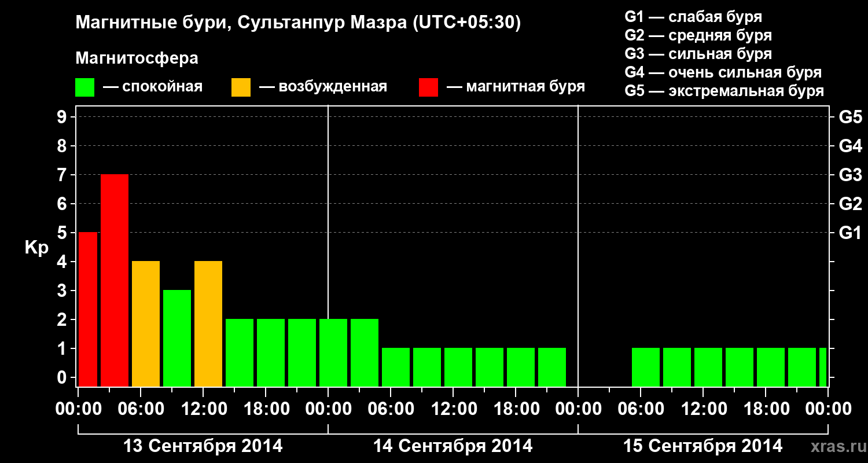The height and width of the screenshot is (463, 868).
Task: Click the yellow bar above 06:00 on 13 September
Action: tap(146, 324)
